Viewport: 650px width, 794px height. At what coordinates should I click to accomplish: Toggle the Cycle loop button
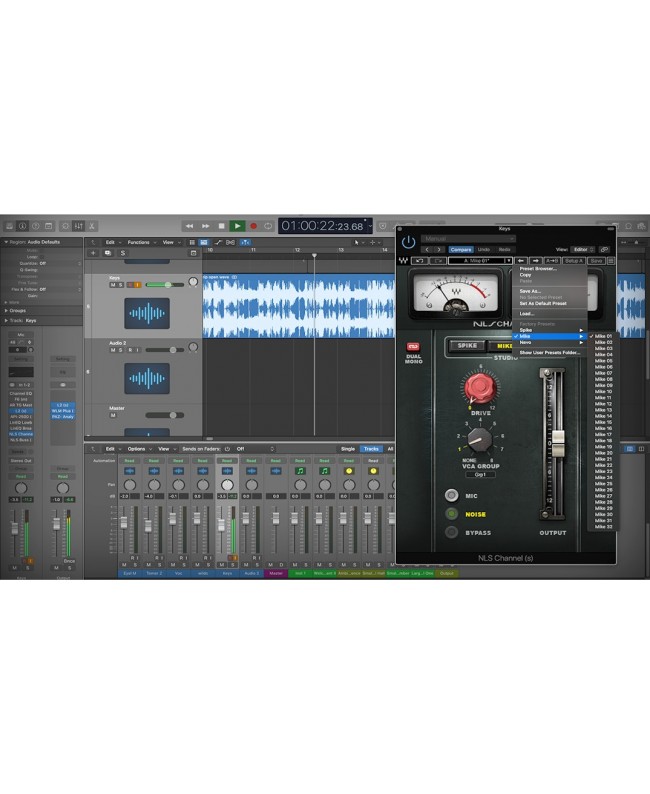click(268, 226)
